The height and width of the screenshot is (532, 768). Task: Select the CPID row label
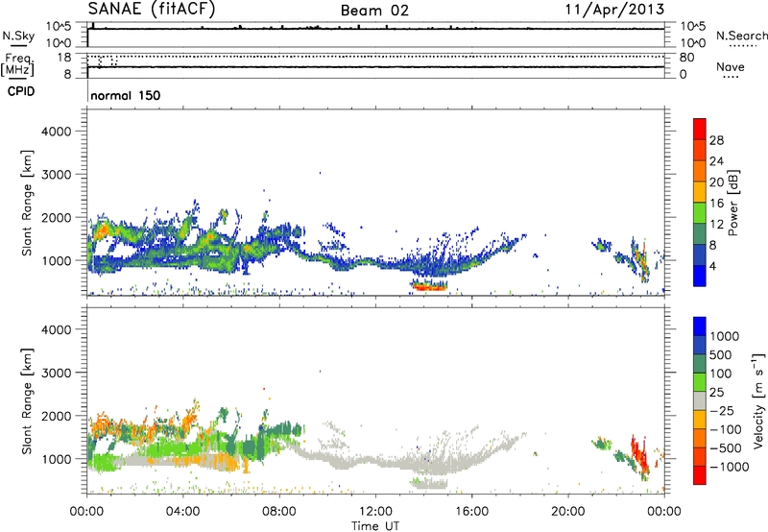coord(21,91)
